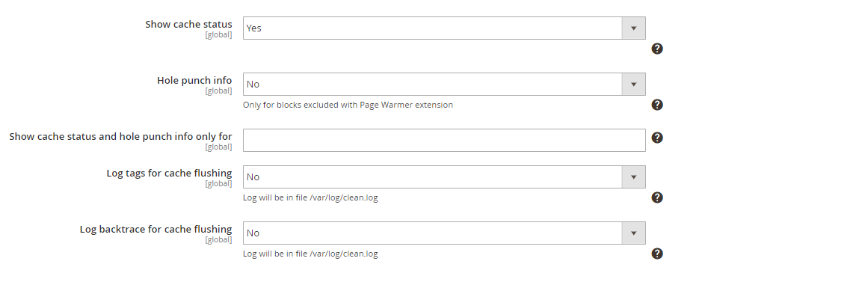Select the 'Show cache status and hole punch info only for' label
The image size is (868, 282).
(120, 136)
